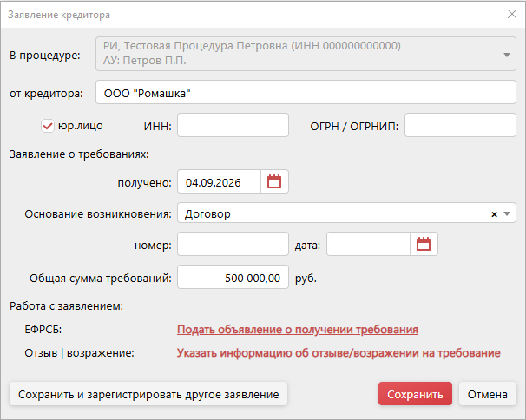The height and width of the screenshot is (420, 526).
Task: Click 'Сохранить и зарегистрировать другое заявление'
Action: (148, 394)
